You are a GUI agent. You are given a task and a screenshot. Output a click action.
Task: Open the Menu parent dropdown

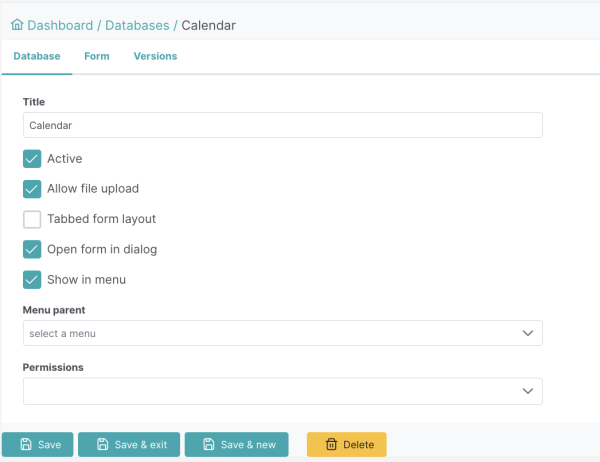point(282,333)
